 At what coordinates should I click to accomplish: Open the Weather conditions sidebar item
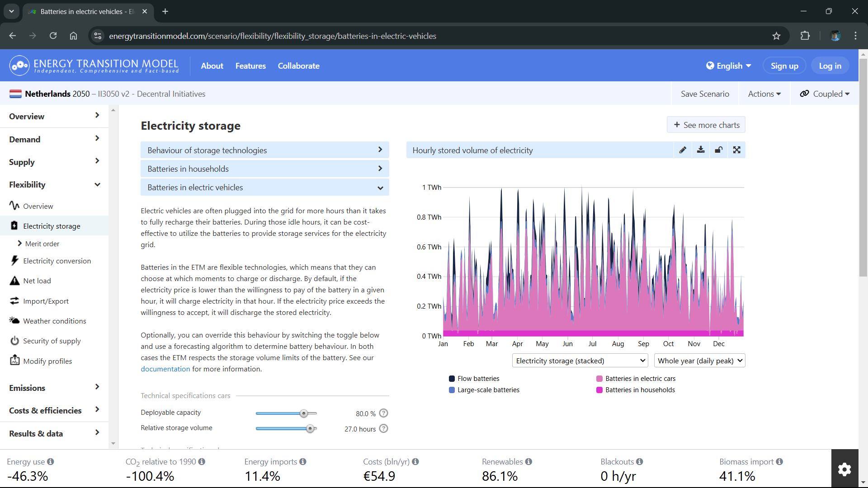[54, 321]
